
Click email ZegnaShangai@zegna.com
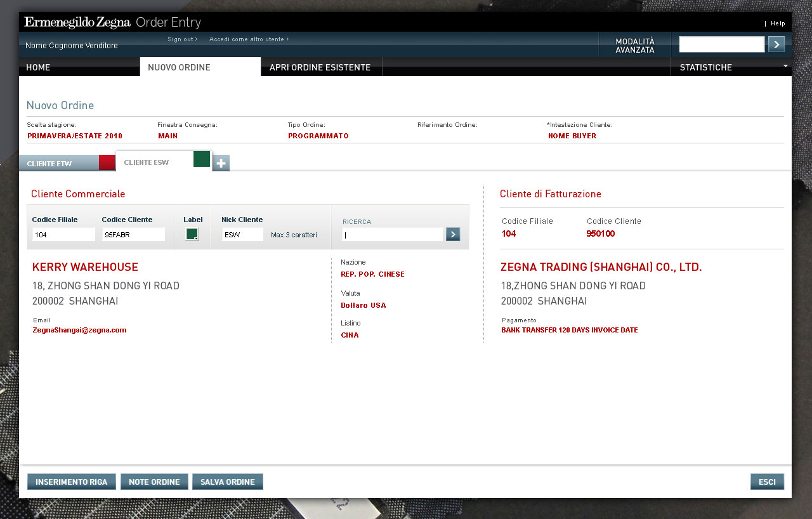[x=80, y=330]
